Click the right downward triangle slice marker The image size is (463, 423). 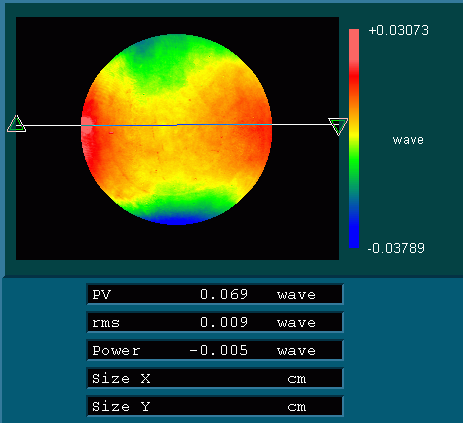(x=338, y=126)
